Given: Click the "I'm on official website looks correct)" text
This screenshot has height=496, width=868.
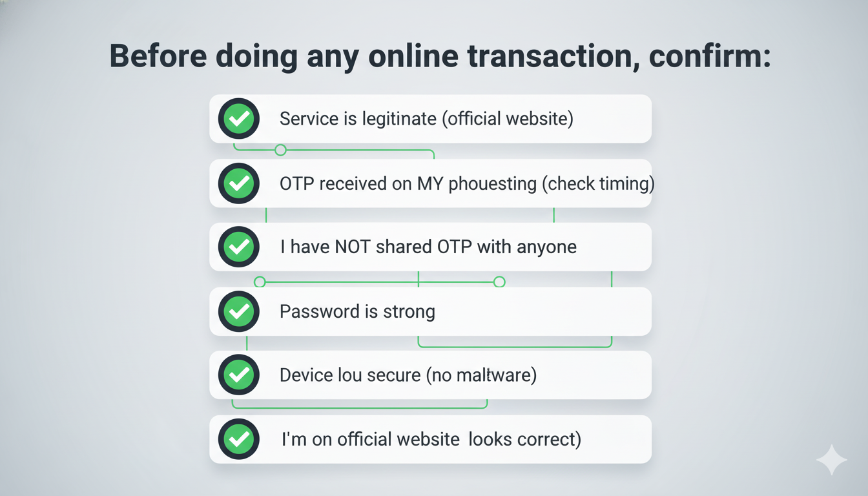Looking at the screenshot, I should pos(431,439).
